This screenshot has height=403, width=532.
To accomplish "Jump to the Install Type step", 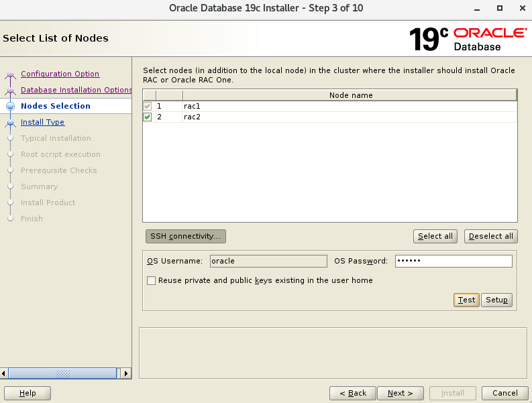I will [42, 122].
